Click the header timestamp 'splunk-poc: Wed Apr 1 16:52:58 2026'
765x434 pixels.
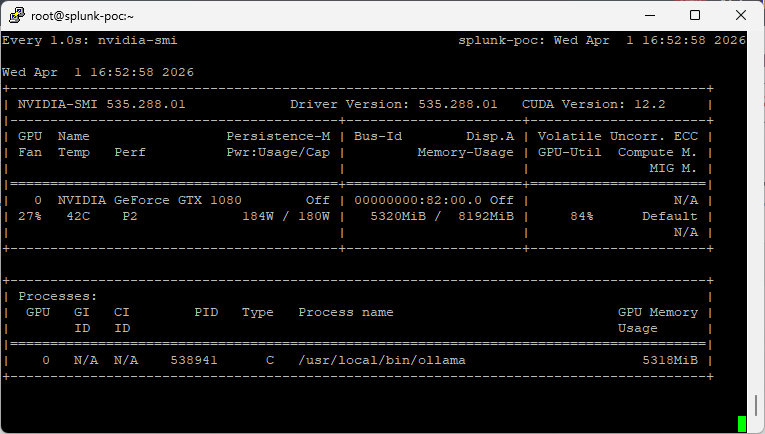[x=602, y=40]
